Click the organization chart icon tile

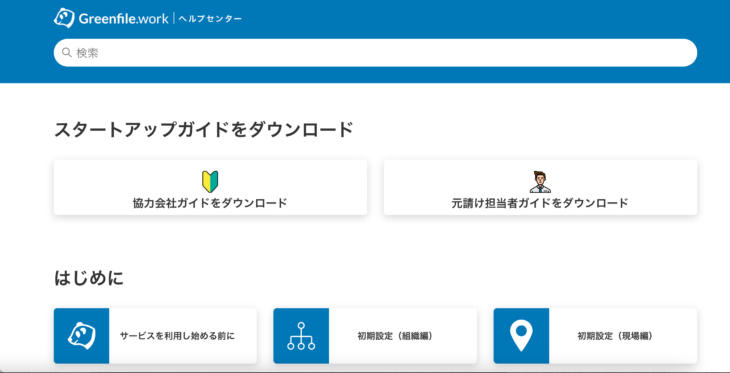click(x=301, y=336)
